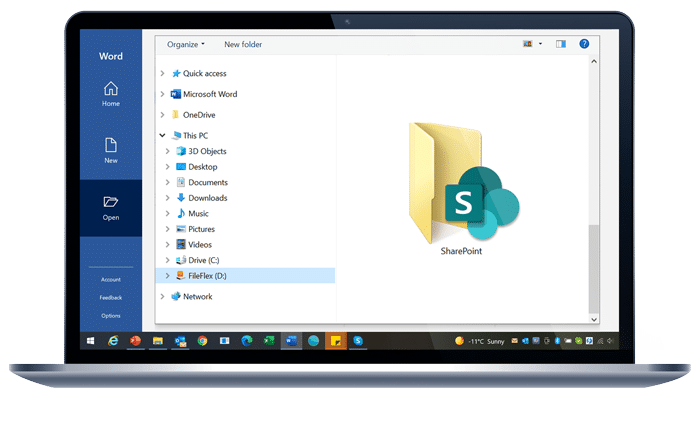
Task: Launch Google Chrome from the taskbar
Action: 202,341
